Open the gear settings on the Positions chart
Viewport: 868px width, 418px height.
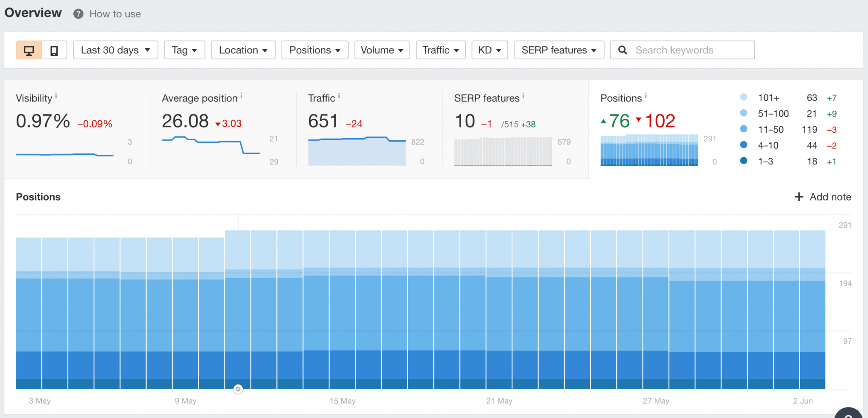(x=238, y=389)
